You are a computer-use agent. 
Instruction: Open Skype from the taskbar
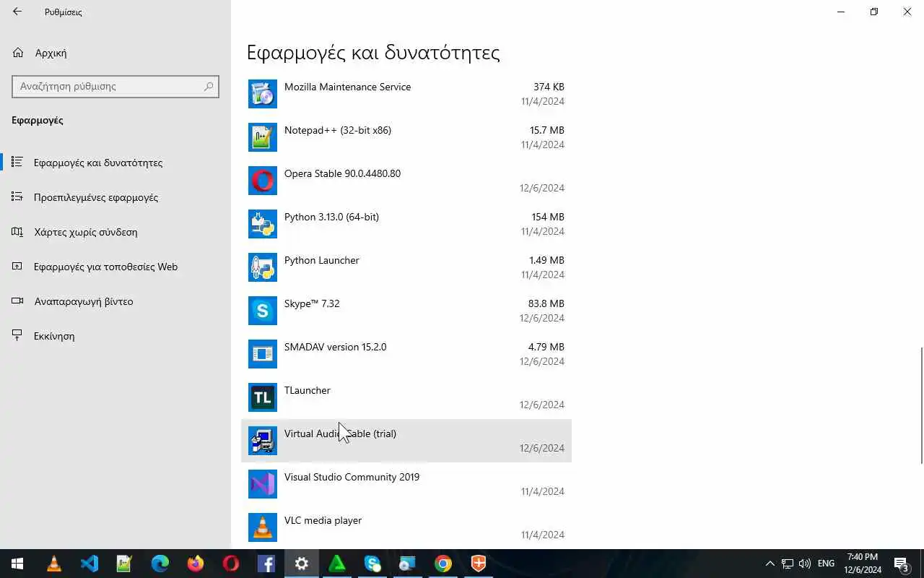372,564
